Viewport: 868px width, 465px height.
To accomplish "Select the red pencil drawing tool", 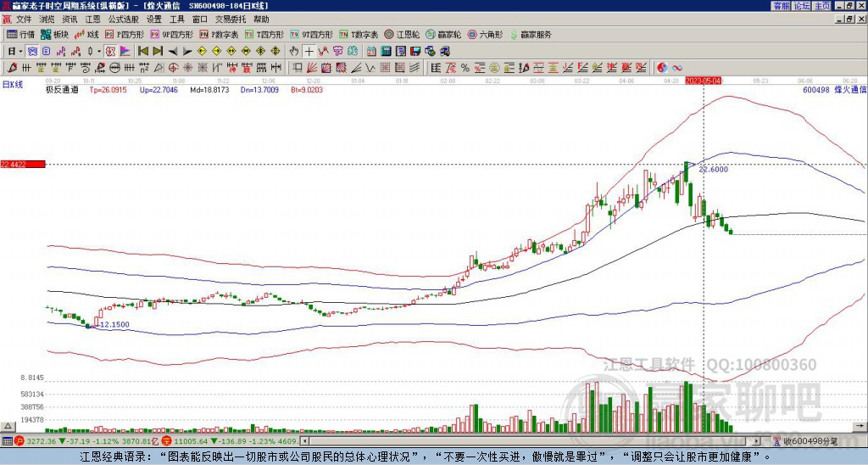I will pyautogui.click(x=12, y=68).
